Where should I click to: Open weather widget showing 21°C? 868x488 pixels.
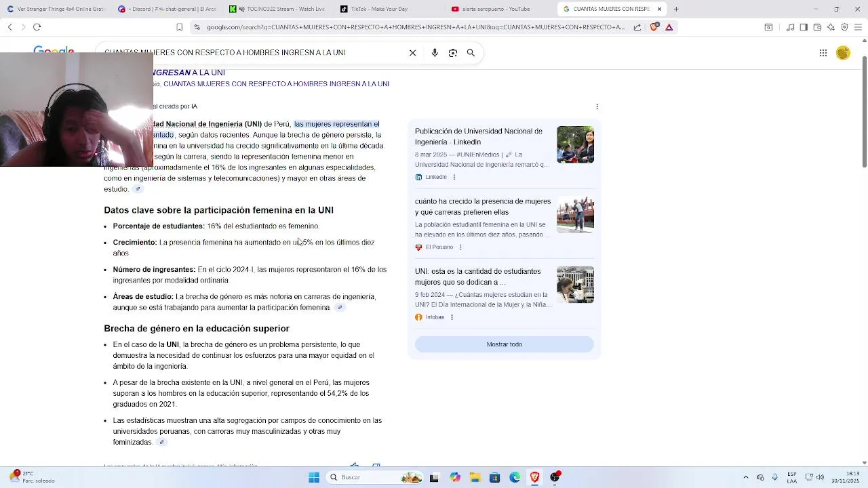pyautogui.click(x=33, y=477)
